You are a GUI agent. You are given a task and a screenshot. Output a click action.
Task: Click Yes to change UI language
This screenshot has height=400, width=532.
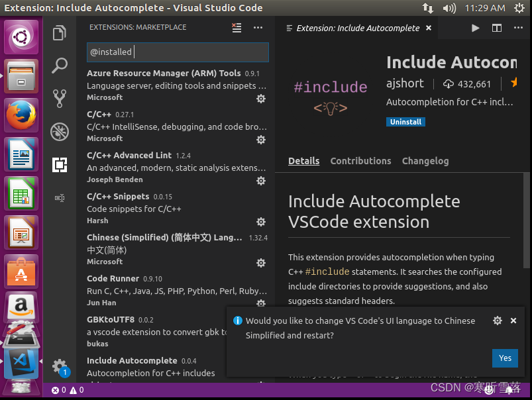pyautogui.click(x=505, y=358)
